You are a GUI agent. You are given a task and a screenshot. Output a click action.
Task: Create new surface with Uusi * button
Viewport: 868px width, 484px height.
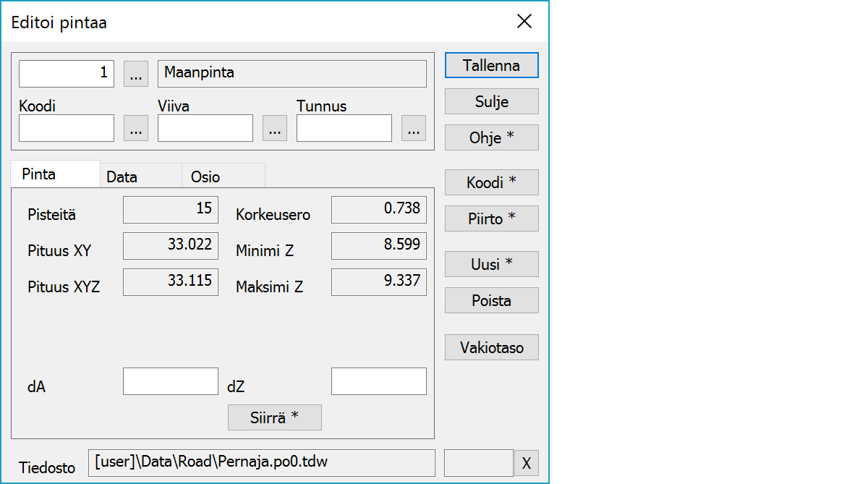tap(491, 264)
